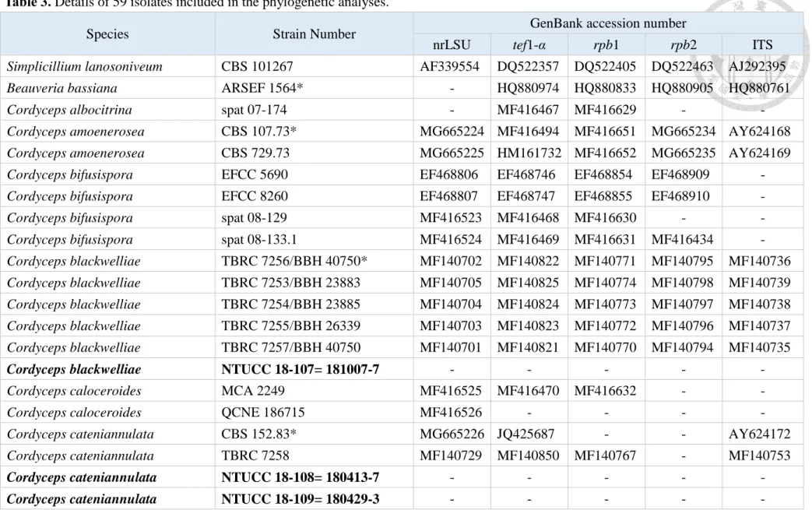Select strain spat 08-133.1
This screenshot has height=510, width=812.
[x=259, y=240]
